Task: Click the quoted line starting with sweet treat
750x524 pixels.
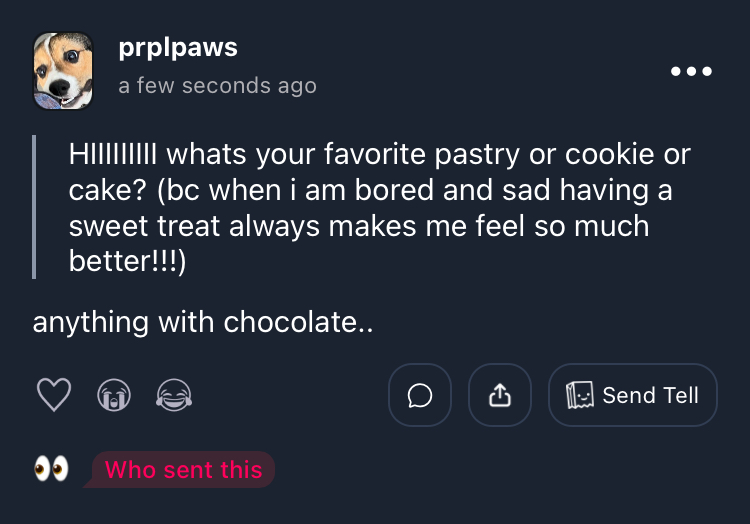Action: click(358, 226)
